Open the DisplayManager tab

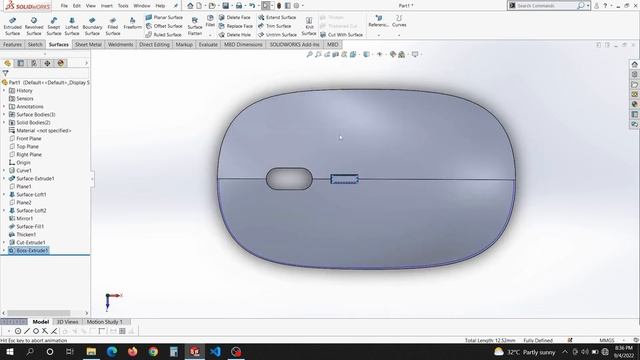tap(61, 63)
